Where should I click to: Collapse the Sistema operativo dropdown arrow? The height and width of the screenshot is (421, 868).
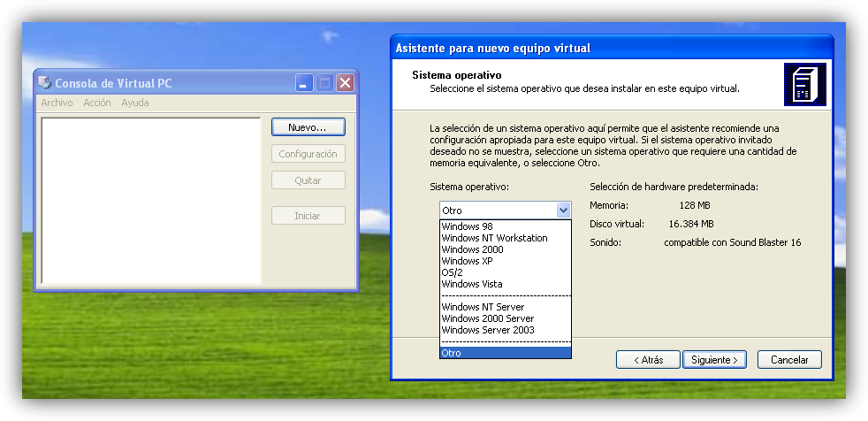[x=563, y=210]
